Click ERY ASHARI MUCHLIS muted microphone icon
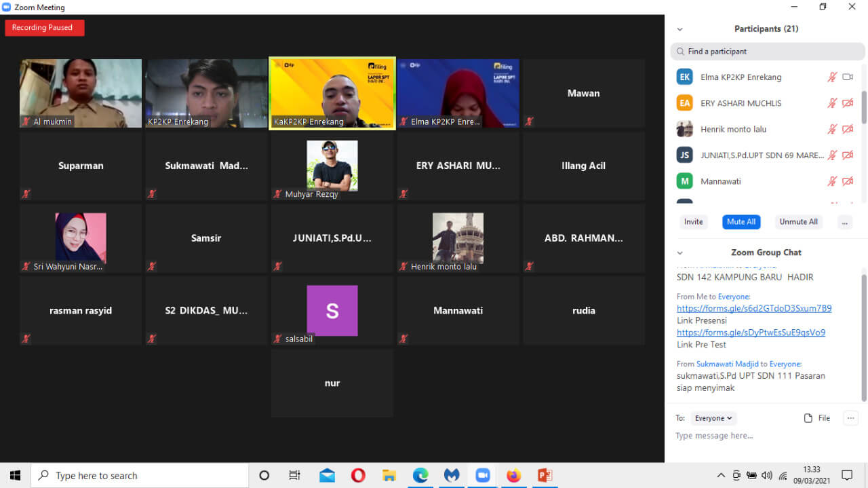 832,103
